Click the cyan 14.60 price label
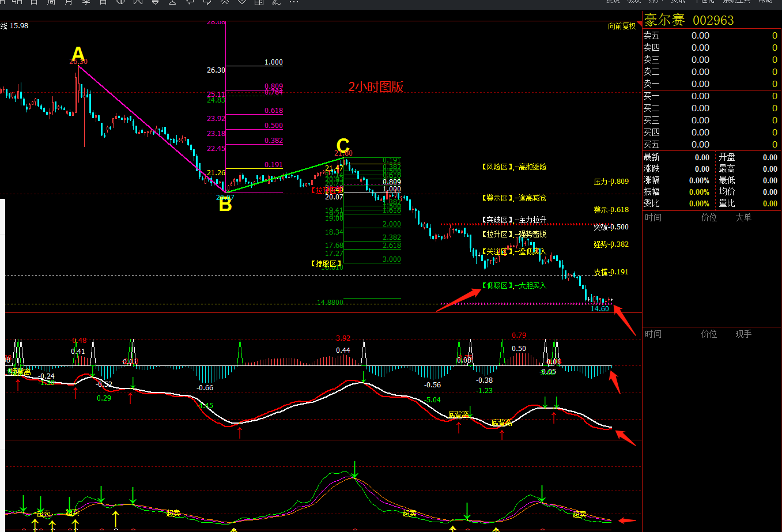This screenshot has width=782, height=532. [600, 309]
